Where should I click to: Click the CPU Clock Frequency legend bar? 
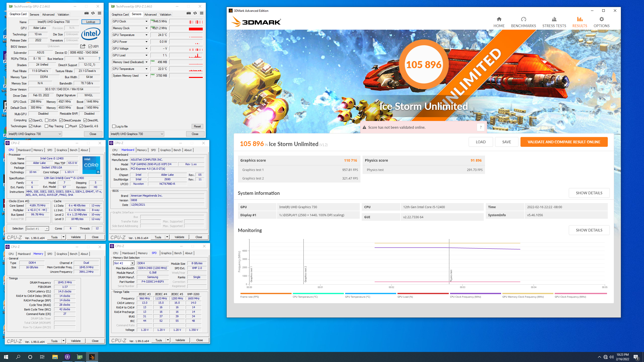tap(475, 293)
